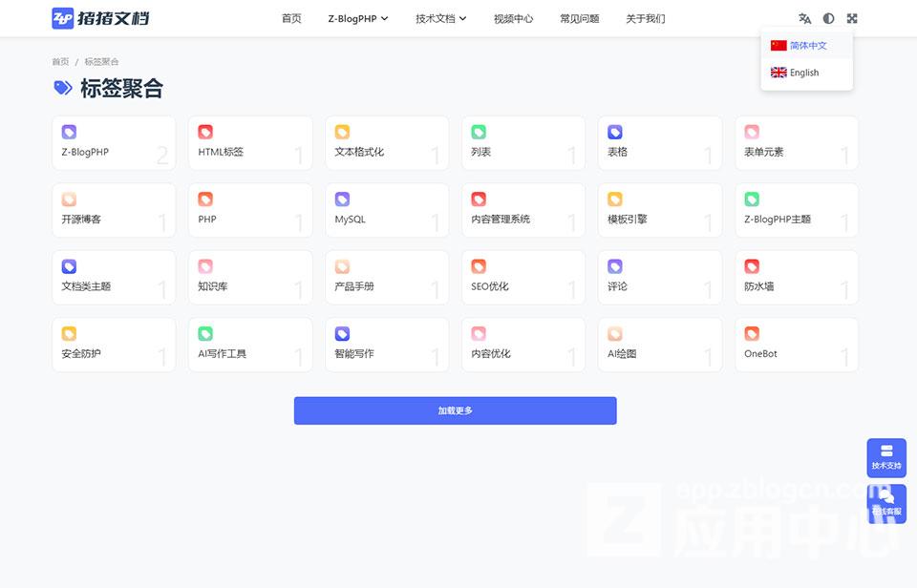Go to 视频中心 in the navigation
Image resolution: width=917 pixels, height=588 pixels.
[514, 17]
